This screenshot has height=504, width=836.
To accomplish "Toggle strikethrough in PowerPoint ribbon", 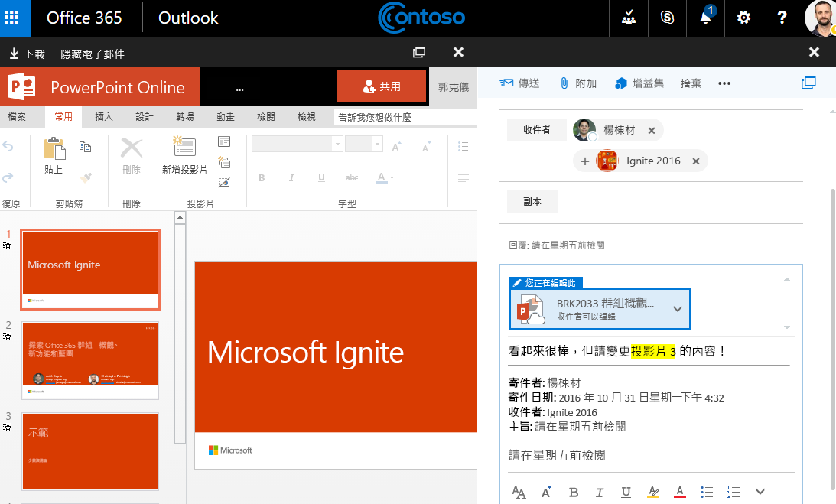I will [352, 177].
